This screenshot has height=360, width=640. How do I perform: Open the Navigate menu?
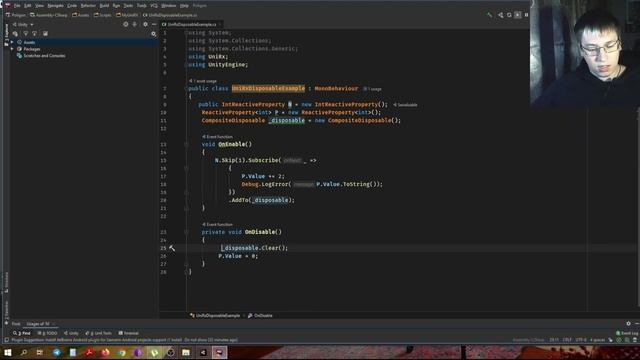[x=56, y=6]
